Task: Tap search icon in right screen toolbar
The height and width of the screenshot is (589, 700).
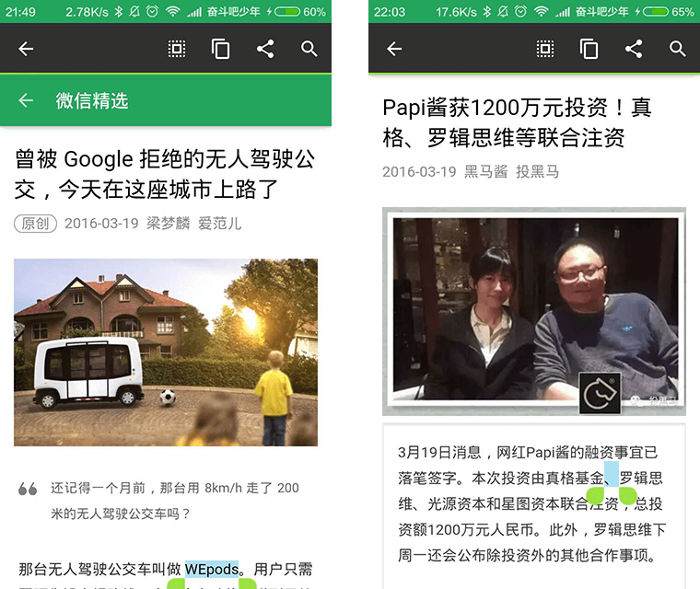Action: pos(677,49)
